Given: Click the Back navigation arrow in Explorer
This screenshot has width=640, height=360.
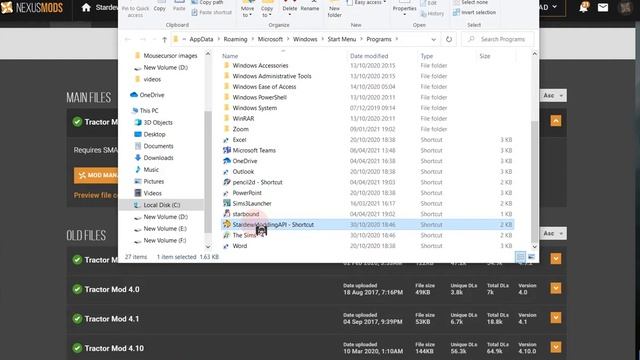Looking at the screenshot, I should point(128,39).
